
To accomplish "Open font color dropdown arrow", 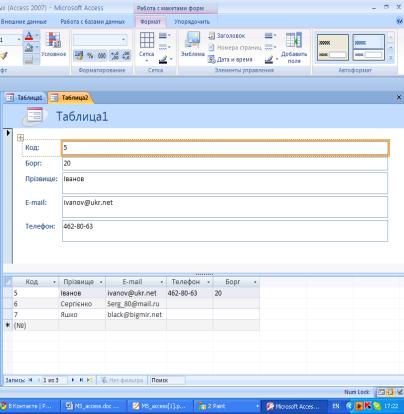I will pyautogui.click(x=37, y=36).
